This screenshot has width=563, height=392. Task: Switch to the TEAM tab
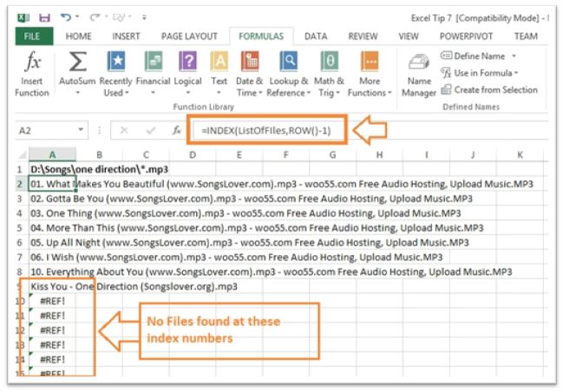pyautogui.click(x=526, y=36)
